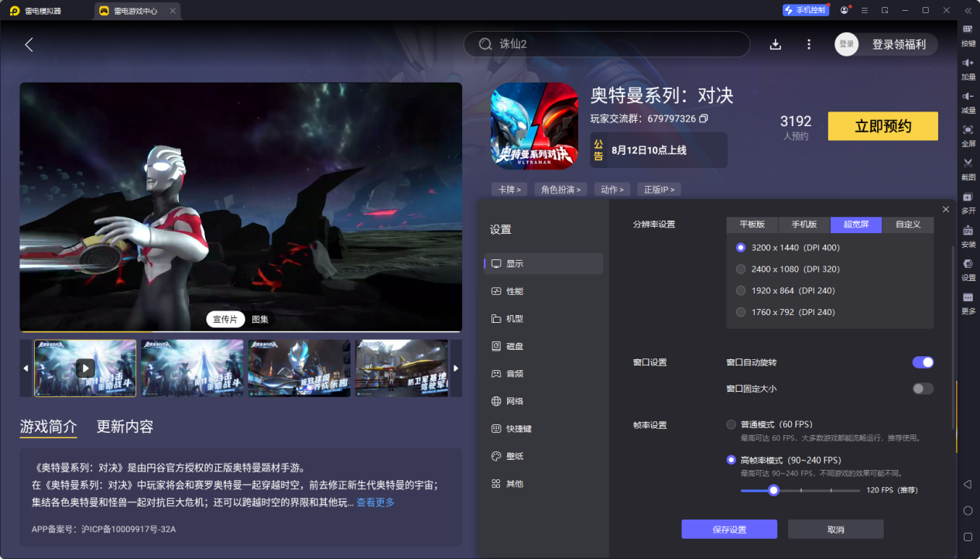This screenshot has width=980, height=559.
Task: Click the Android home circle icon
Action: [968, 510]
